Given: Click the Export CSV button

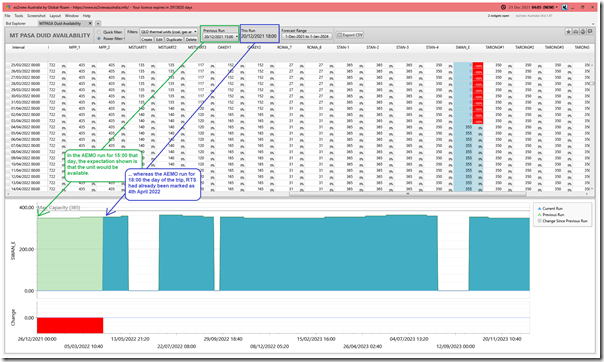Looking at the screenshot, I should 350,35.
